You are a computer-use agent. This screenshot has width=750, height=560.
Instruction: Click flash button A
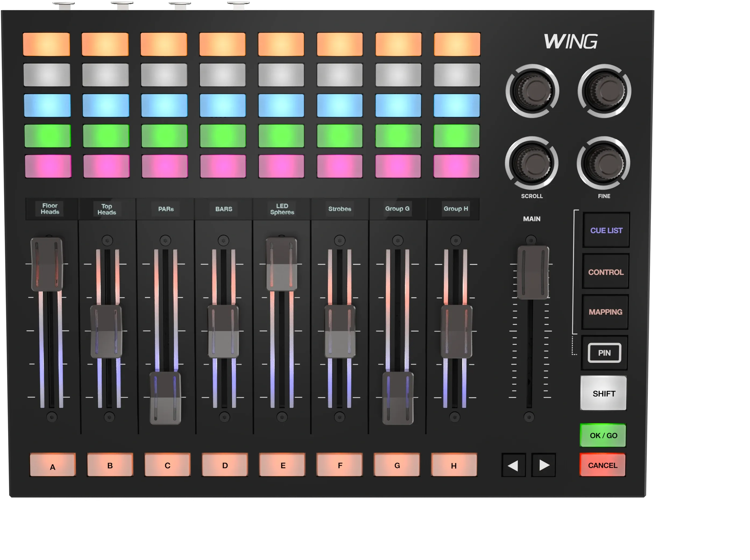coord(53,465)
